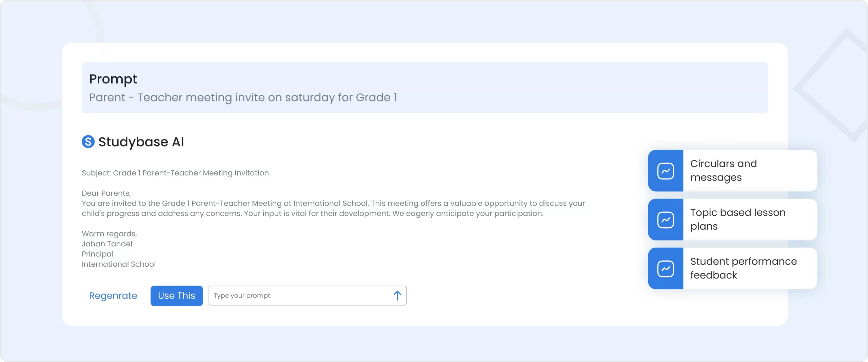This screenshot has width=868, height=362.
Task: Open the Student performance feedback label
Action: [x=743, y=268]
